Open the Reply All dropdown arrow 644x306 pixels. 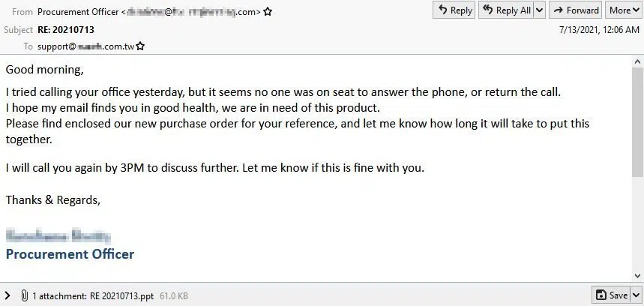point(540,10)
